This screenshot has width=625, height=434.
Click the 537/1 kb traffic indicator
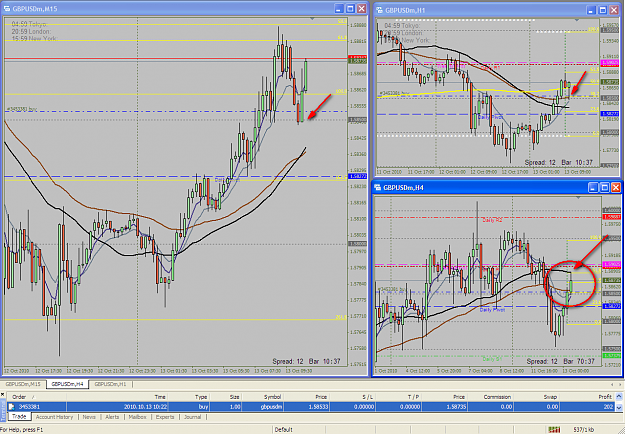tap(584, 429)
